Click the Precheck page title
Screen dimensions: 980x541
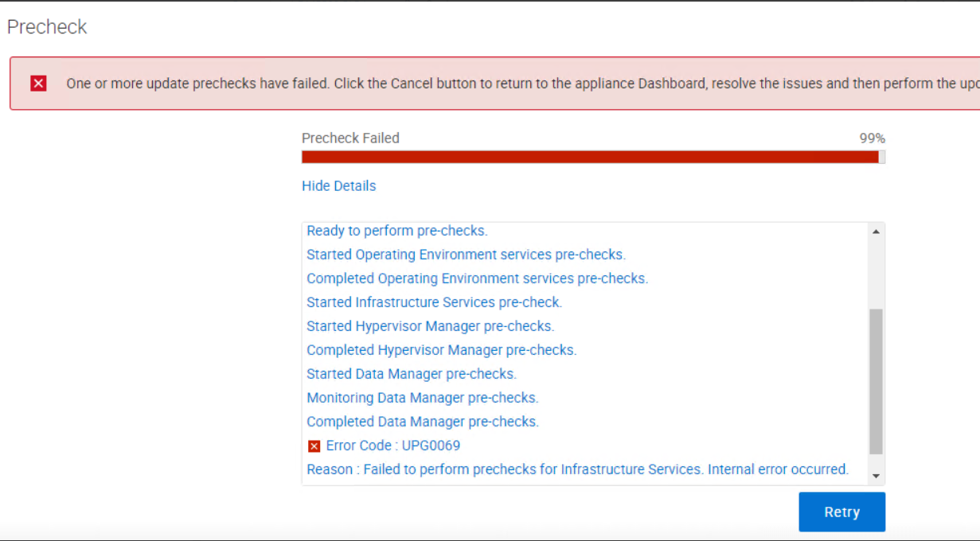pos(46,26)
